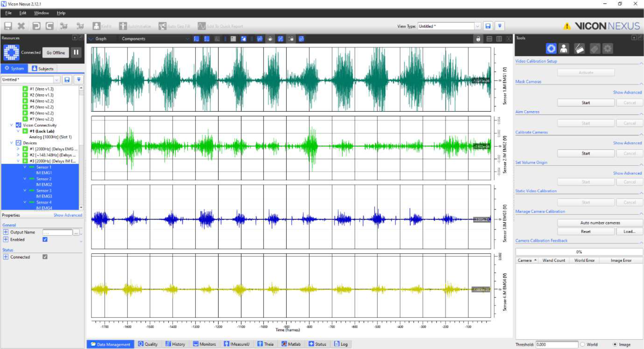Screen dimensions: 644x349
Task: Click Add To Quick Report icon
Action: click(x=202, y=26)
